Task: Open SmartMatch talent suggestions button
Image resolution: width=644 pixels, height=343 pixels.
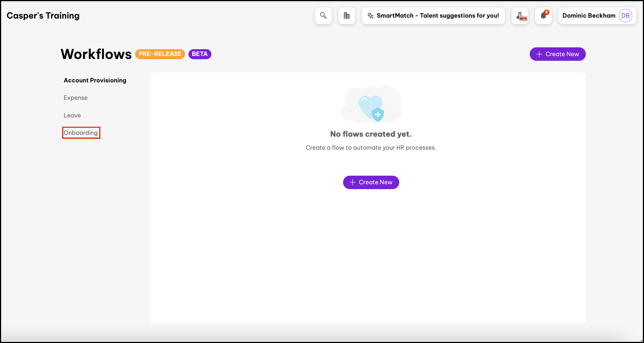Action: pos(433,16)
